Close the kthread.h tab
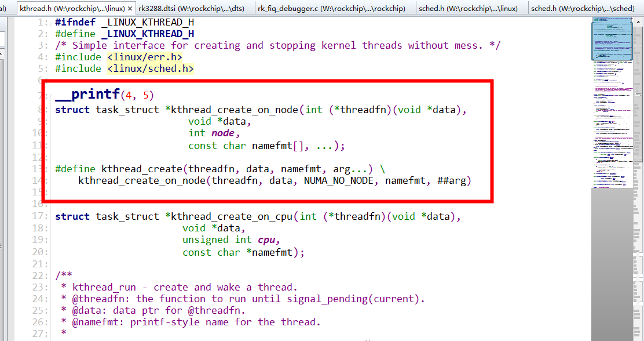The width and height of the screenshot is (644, 341). click(130, 9)
